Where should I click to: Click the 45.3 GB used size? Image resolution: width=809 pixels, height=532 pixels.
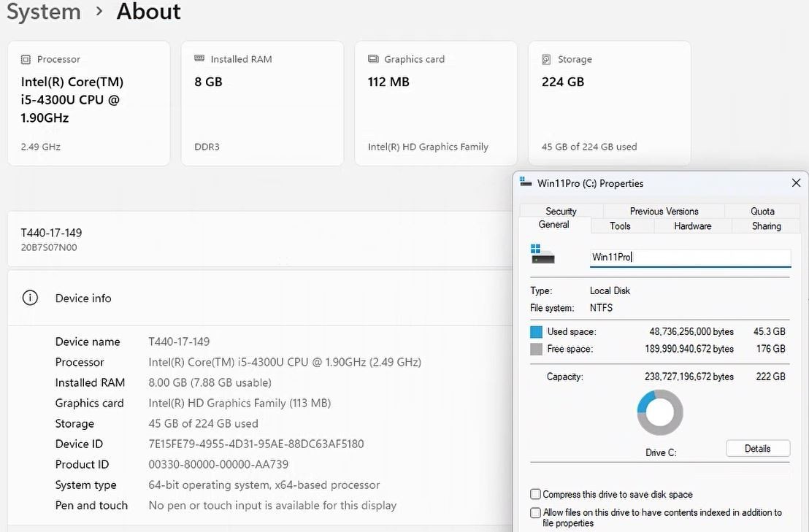[770, 331]
